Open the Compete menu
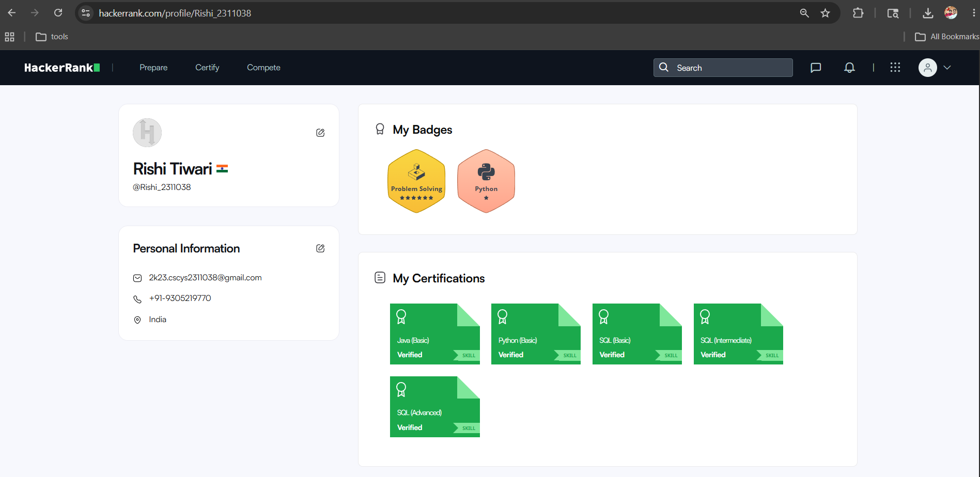This screenshot has height=477, width=980. point(263,68)
